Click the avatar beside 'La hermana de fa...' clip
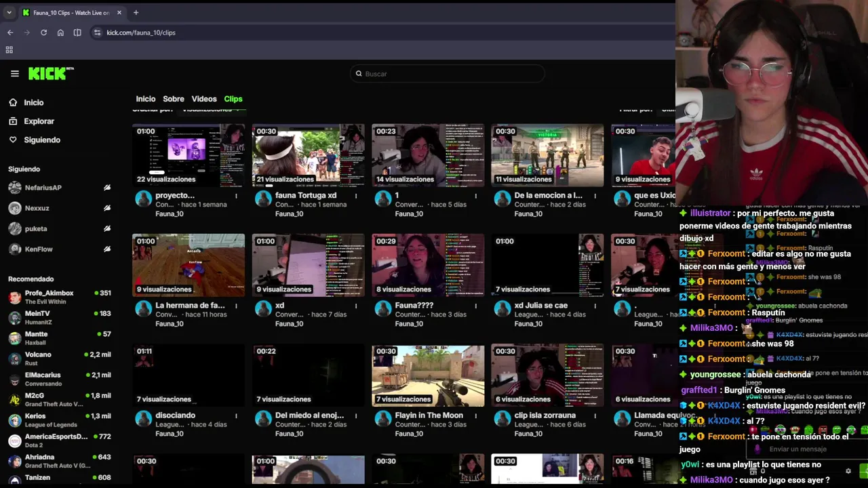The width and height of the screenshot is (868, 488). pos(143,308)
